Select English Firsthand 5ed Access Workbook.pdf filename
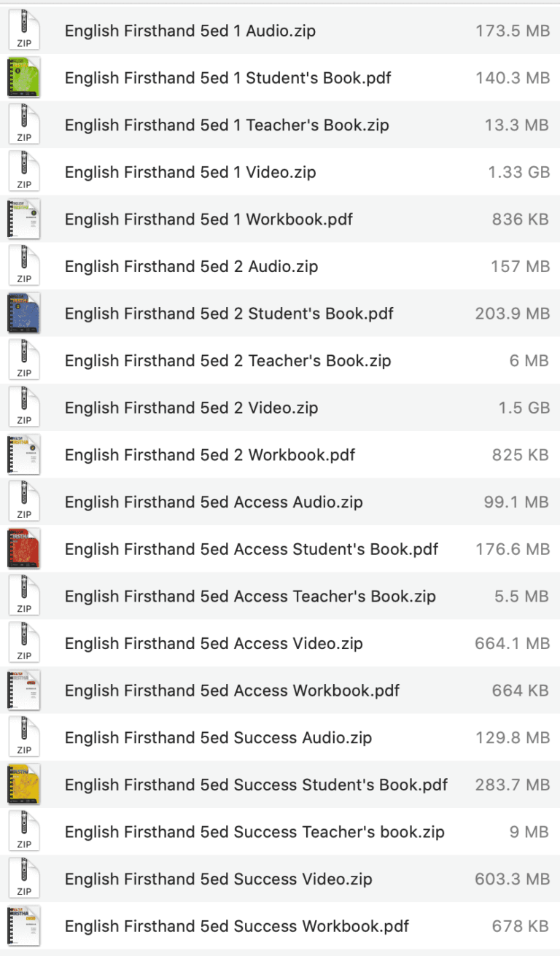 coord(232,691)
